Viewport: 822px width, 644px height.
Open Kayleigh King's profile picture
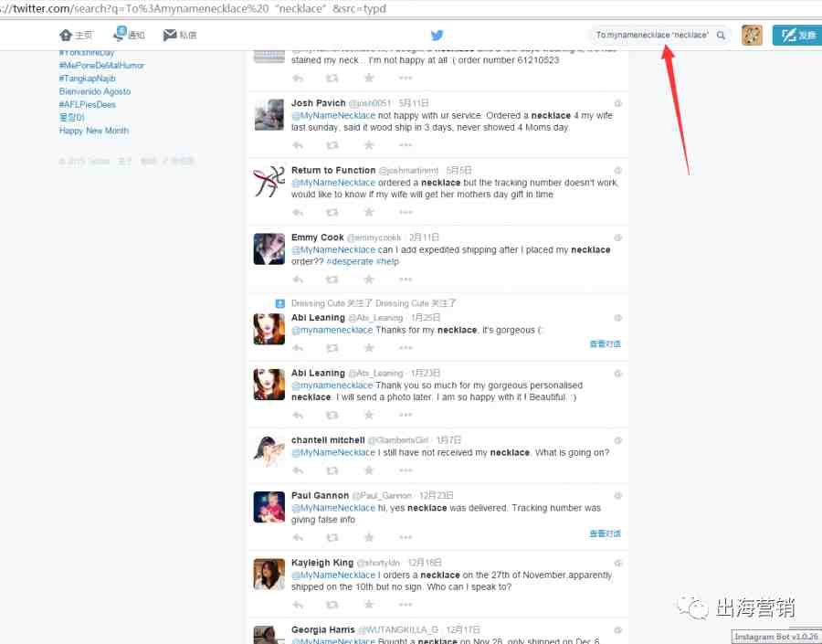pos(269,574)
